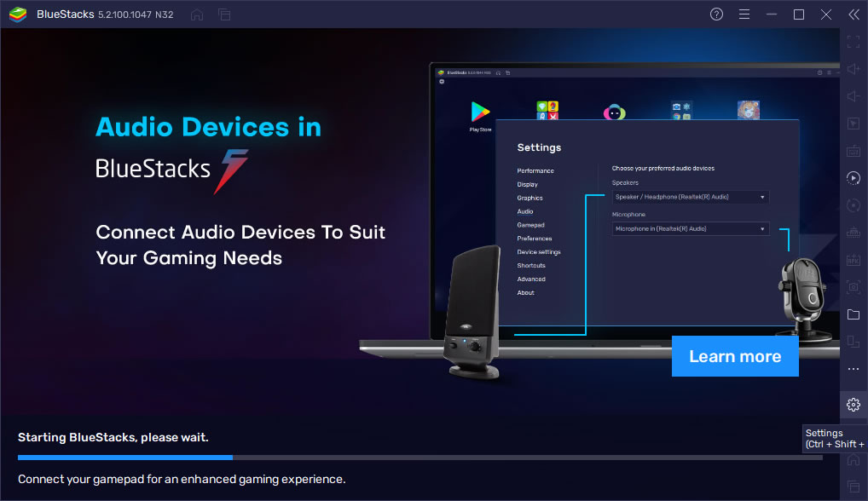The height and width of the screenshot is (501, 868).
Task: Toggle fullscreen mode in the sidebar
Action: tap(853, 41)
